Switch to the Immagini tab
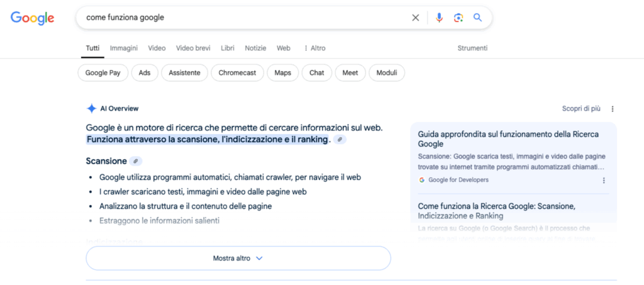This screenshot has height=285, width=644. tap(124, 48)
